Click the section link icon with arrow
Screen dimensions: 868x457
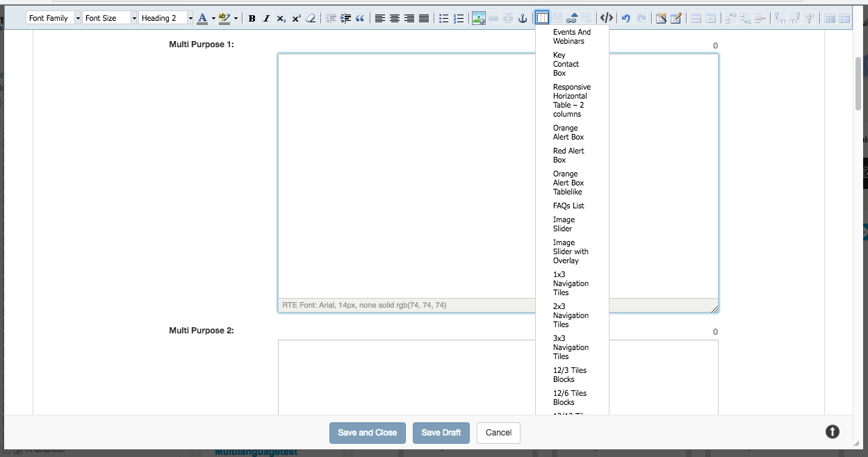[x=573, y=18]
